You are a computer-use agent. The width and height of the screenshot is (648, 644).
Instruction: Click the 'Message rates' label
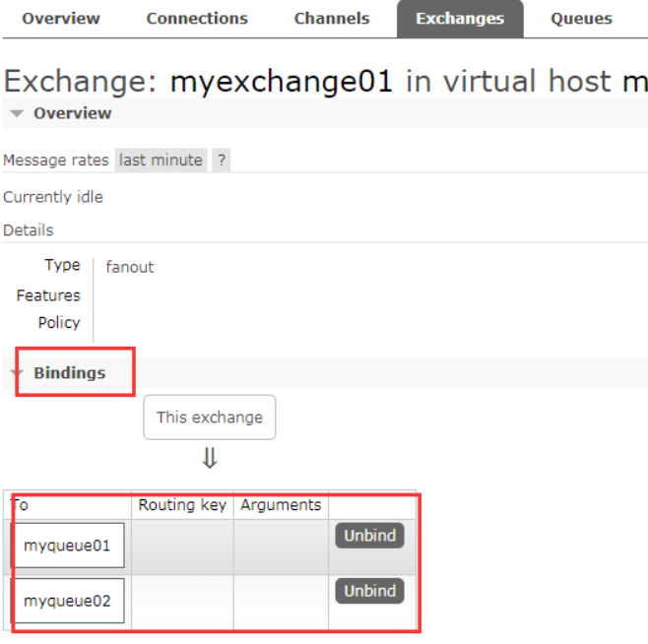tap(56, 160)
